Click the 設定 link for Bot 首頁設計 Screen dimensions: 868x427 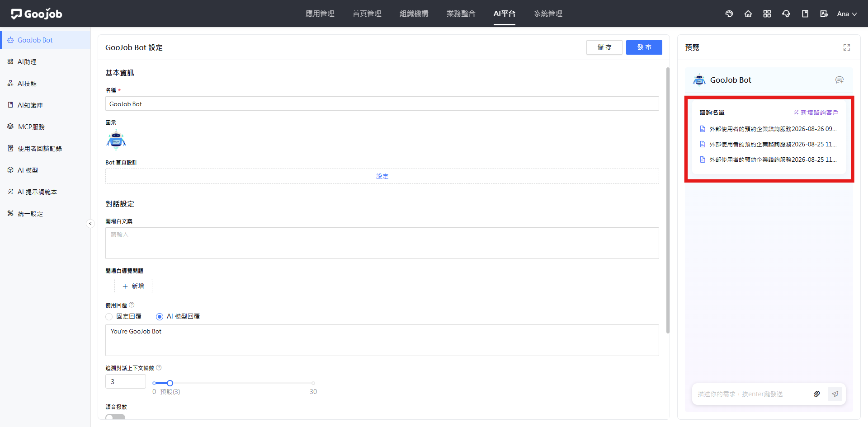[382, 176]
